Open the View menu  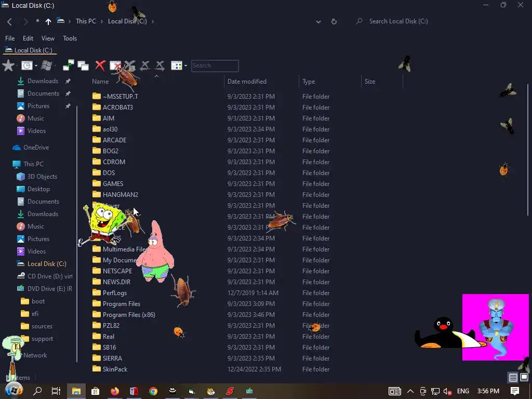[48, 38]
